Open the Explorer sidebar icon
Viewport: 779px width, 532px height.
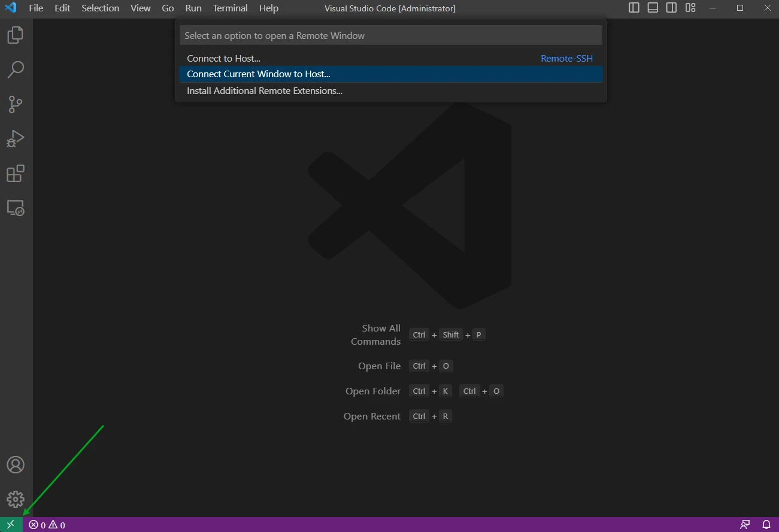click(16, 35)
